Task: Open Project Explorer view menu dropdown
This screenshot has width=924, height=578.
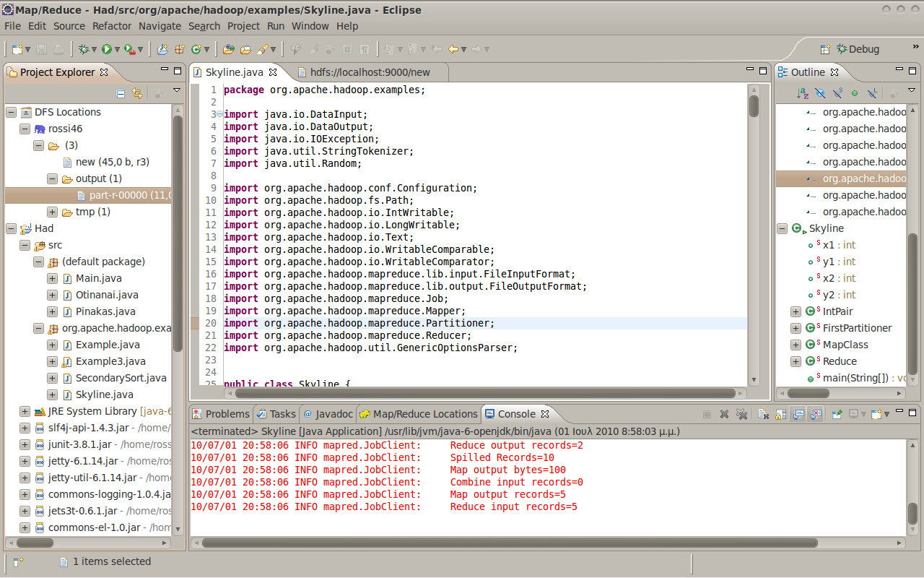Action: [177, 91]
